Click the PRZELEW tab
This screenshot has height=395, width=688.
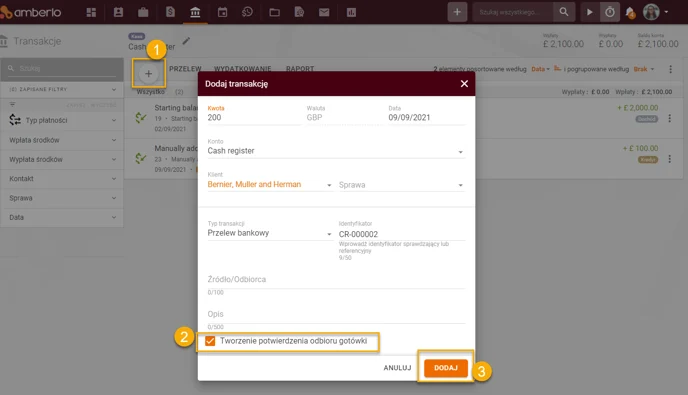click(x=185, y=68)
